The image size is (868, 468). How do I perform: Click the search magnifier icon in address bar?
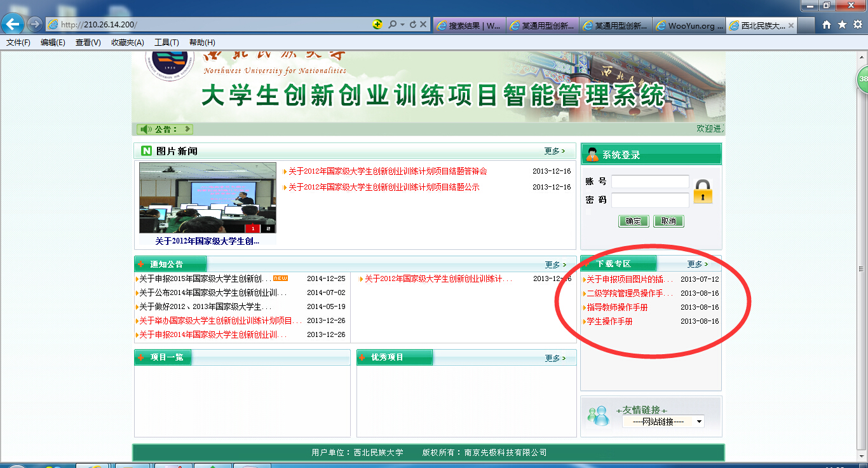point(392,25)
